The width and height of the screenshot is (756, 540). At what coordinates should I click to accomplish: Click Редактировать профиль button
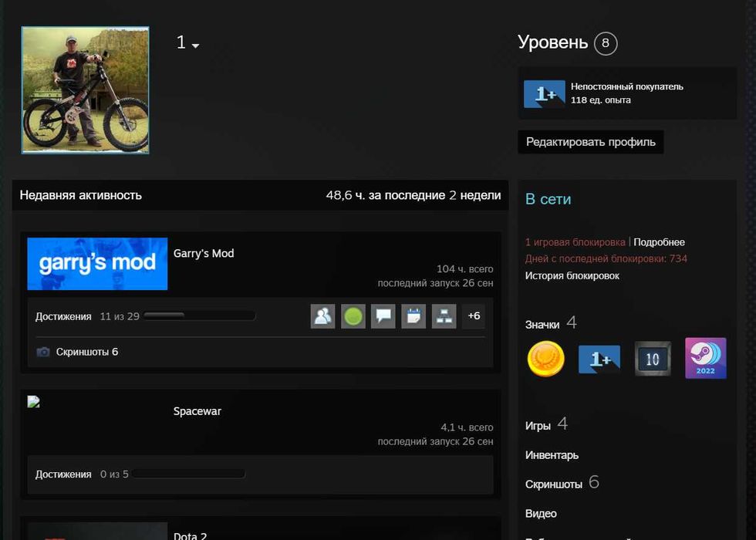(591, 142)
